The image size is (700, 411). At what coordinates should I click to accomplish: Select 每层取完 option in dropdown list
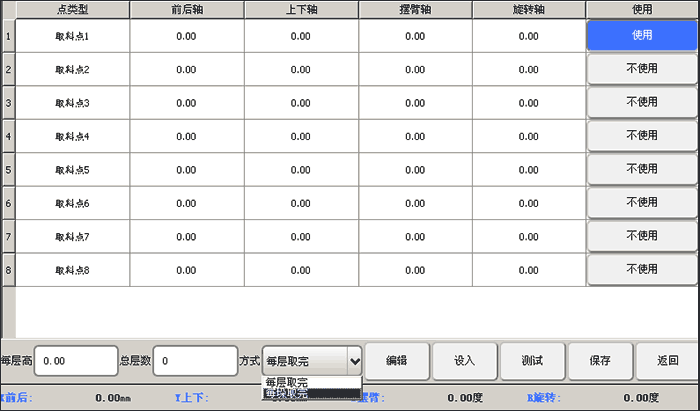point(287,382)
